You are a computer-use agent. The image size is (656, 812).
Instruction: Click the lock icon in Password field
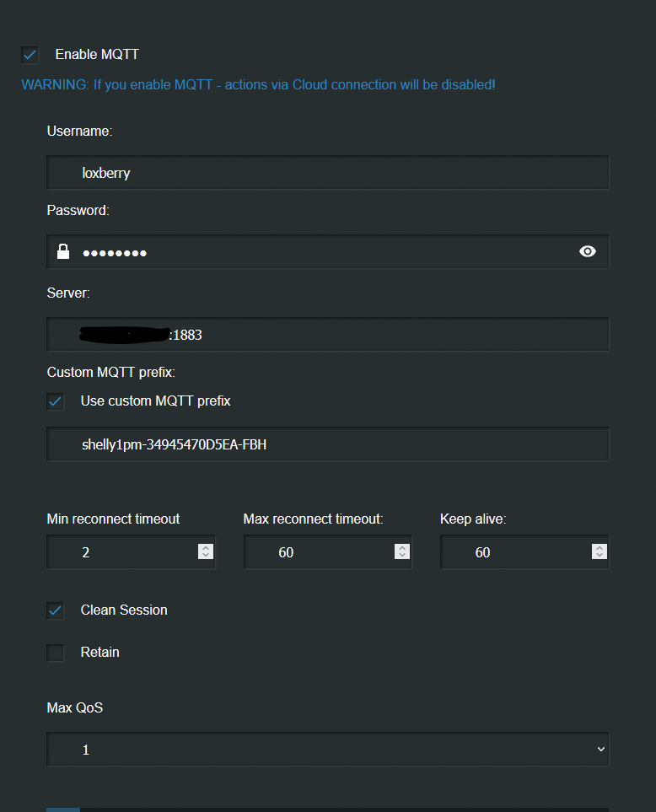tap(63, 251)
